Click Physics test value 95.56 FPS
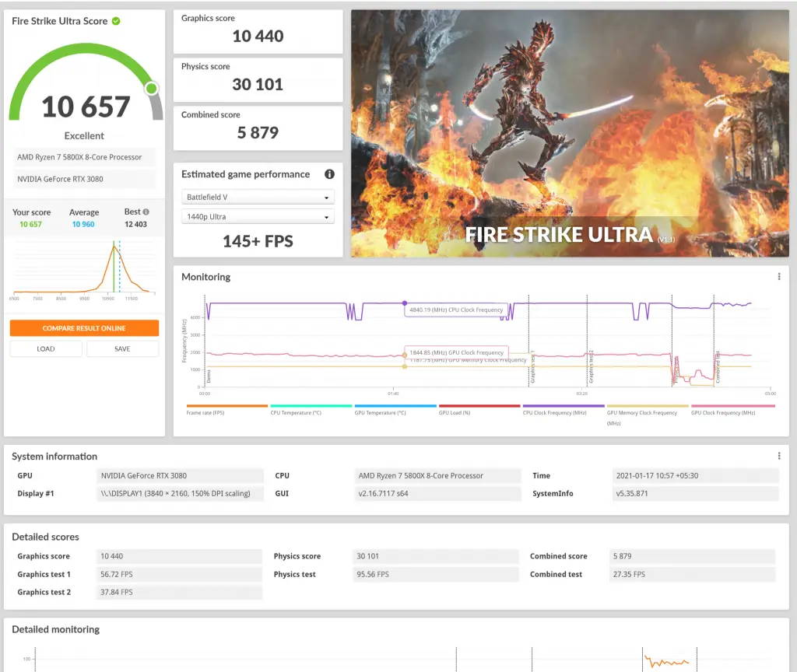Screen dimensions: 797x672 436,575
